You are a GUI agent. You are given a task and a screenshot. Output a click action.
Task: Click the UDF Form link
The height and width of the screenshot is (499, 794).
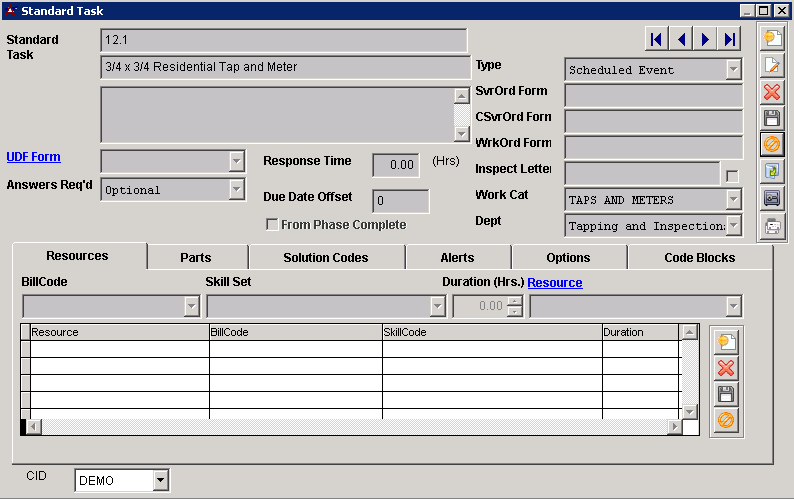coord(33,157)
